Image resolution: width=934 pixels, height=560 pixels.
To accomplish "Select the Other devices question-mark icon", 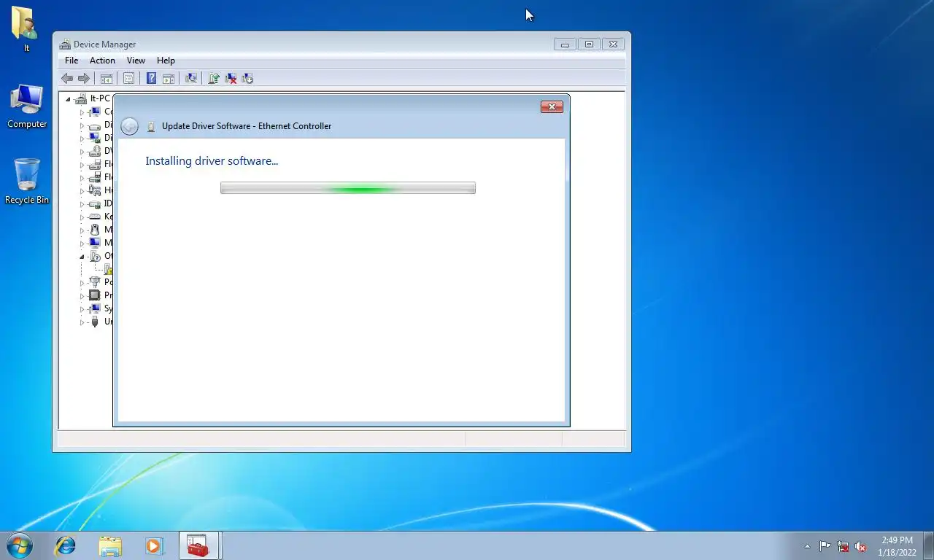I will (94, 256).
